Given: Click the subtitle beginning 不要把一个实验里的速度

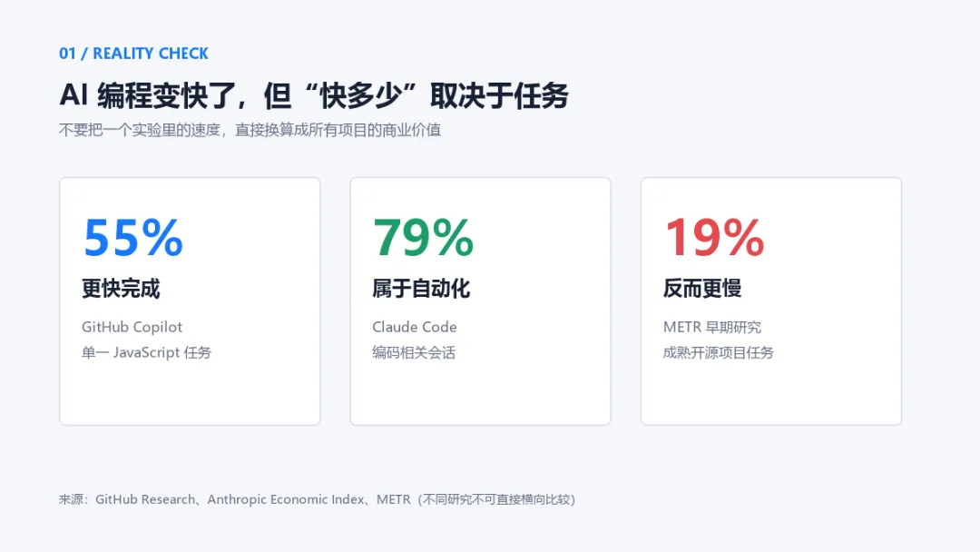Looking at the screenshot, I should tap(250, 130).
